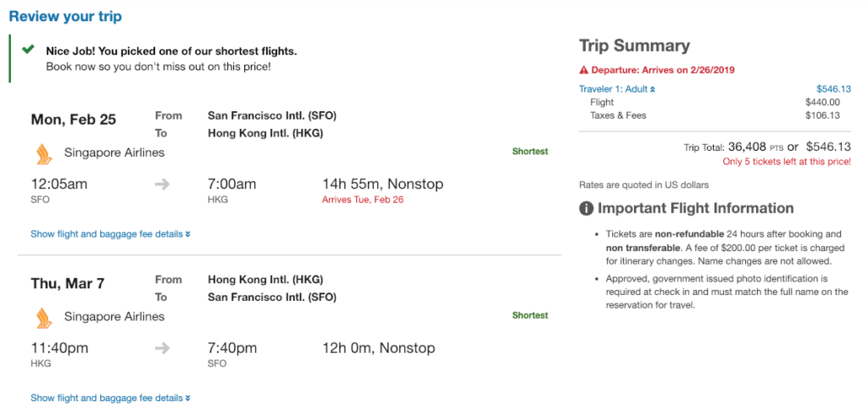
Task: Click the red warning triangle in Trip Summary
Action: (x=583, y=70)
